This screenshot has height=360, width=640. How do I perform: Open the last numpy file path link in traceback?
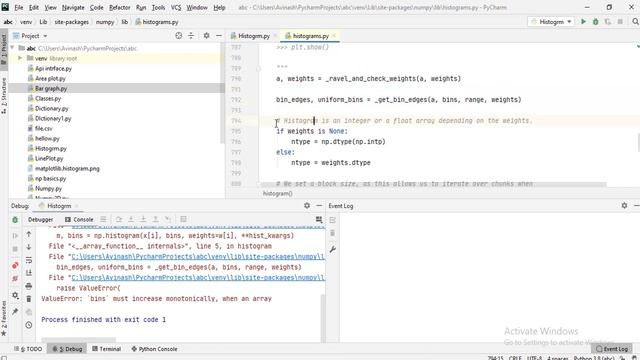[x=198, y=278]
